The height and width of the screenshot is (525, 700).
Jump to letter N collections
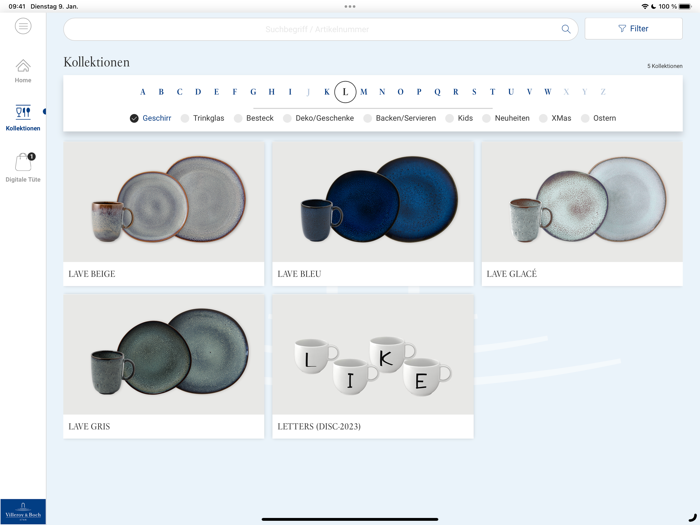[x=382, y=92]
